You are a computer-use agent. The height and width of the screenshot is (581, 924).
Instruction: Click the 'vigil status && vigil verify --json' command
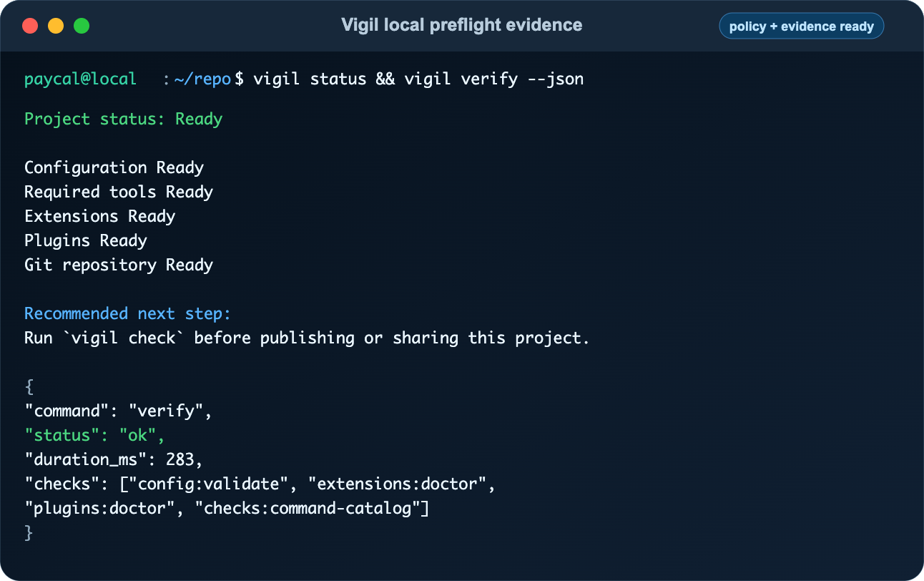418,79
